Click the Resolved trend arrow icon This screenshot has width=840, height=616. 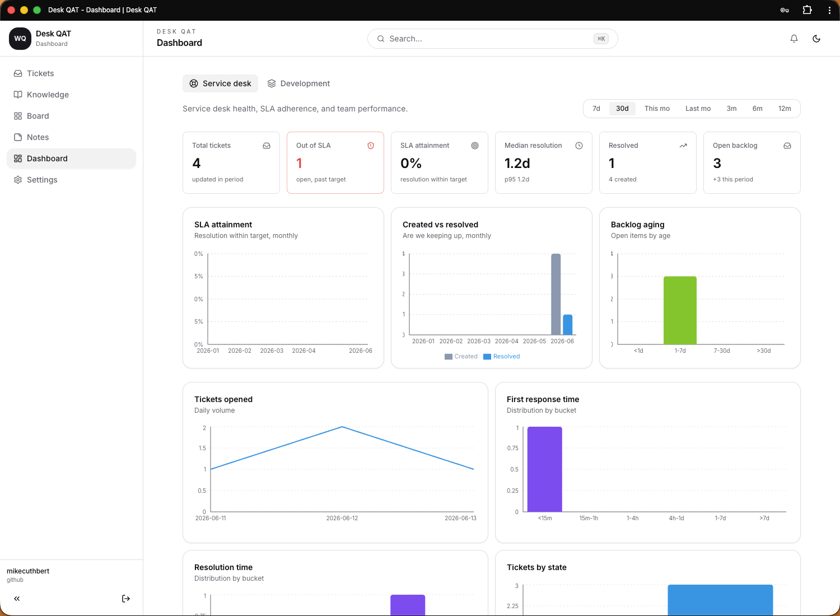tap(683, 146)
